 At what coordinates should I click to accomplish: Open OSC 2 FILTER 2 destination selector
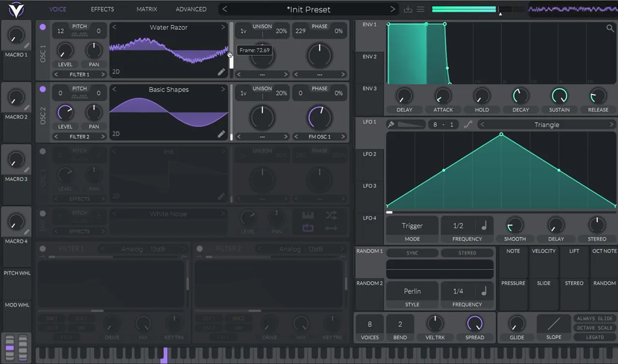click(80, 137)
